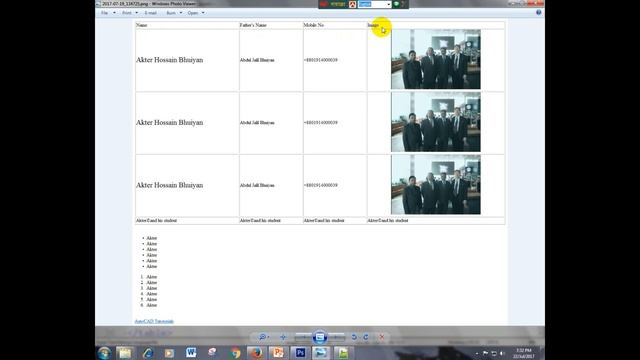Click the E-mail toolbar button
640x360 pixels.
[151, 13]
